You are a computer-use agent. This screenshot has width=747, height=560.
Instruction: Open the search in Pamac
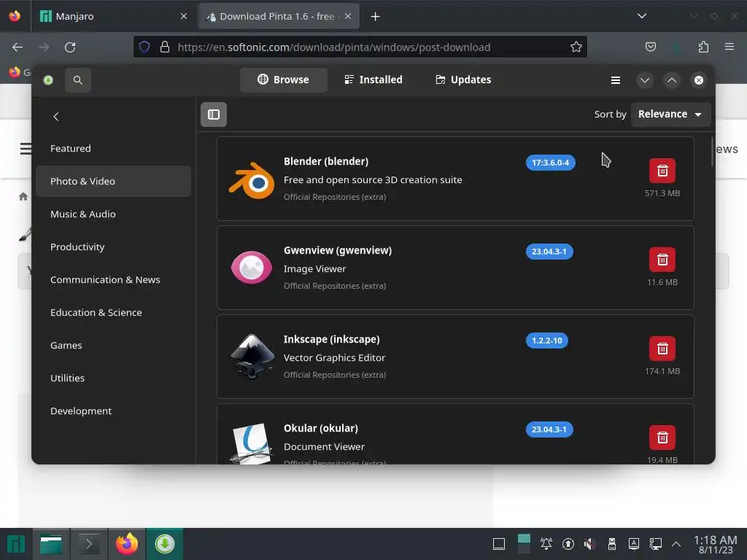77,80
